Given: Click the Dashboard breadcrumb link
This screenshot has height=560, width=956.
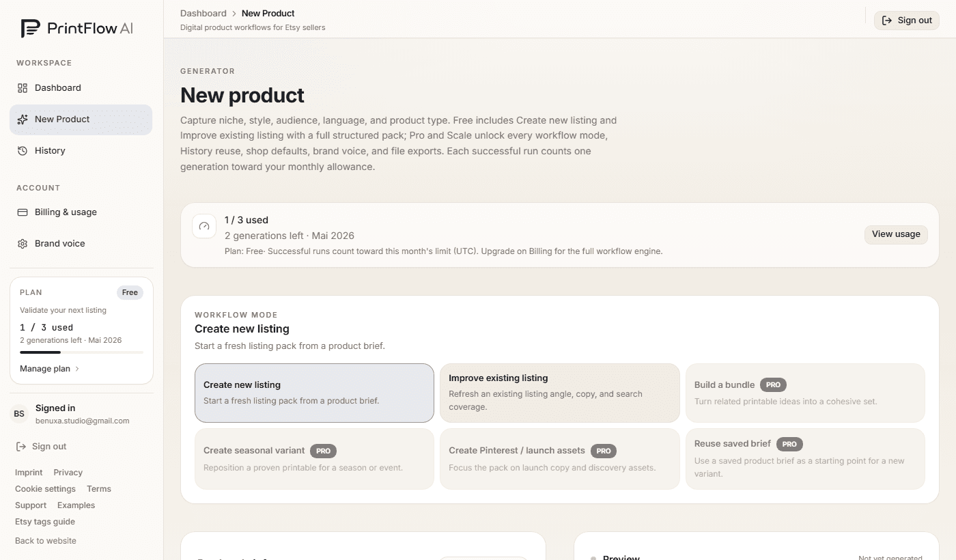Looking at the screenshot, I should click(x=203, y=14).
